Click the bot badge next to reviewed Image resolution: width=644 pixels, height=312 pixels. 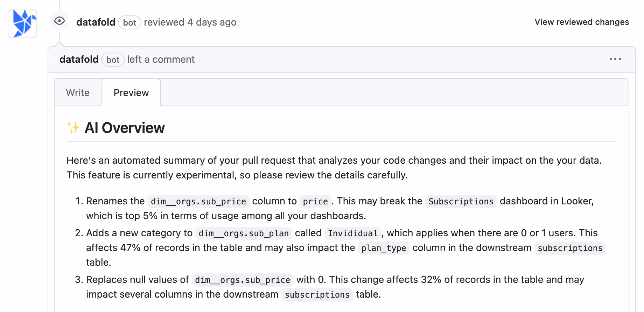tap(129, 22)
